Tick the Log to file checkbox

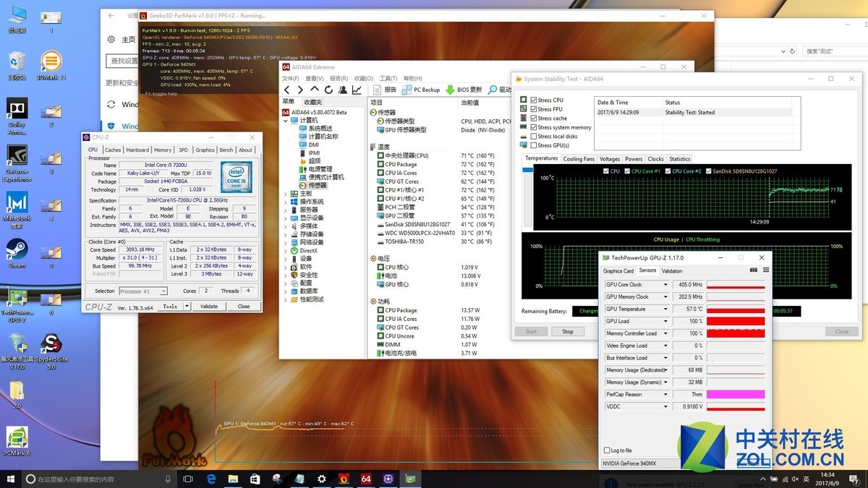click(606, 450)
